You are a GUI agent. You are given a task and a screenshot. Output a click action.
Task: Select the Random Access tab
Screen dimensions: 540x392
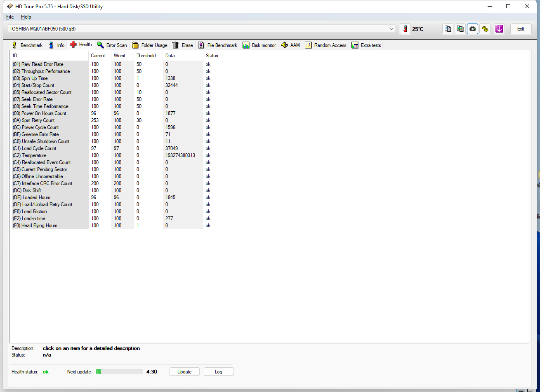[x=326, y=45]
